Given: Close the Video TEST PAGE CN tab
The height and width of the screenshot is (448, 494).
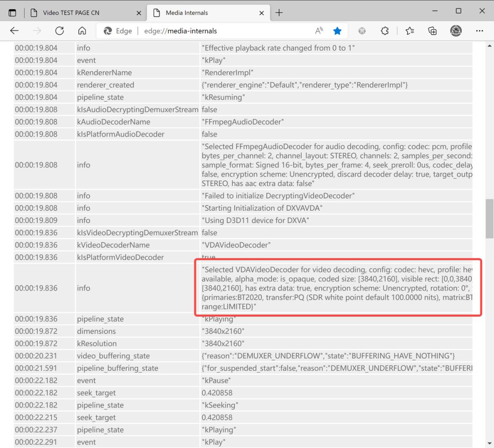Looking at the screenshot, I should coord(139,13).
